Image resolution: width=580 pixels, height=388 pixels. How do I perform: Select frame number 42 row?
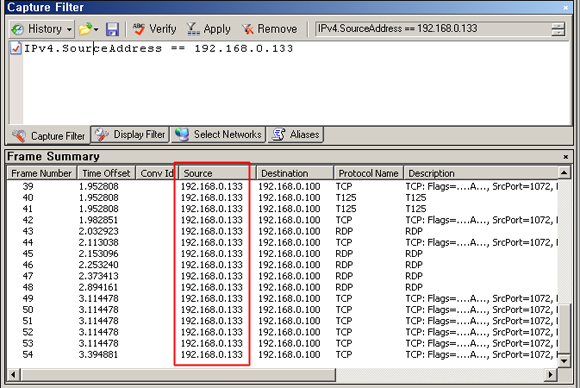point(282,220)
